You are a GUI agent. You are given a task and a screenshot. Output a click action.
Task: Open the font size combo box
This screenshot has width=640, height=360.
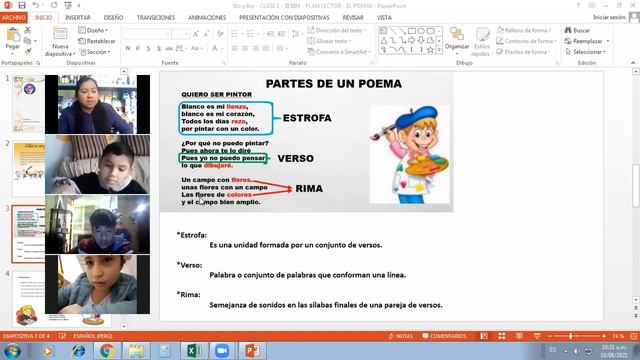(x=181, y=34)
